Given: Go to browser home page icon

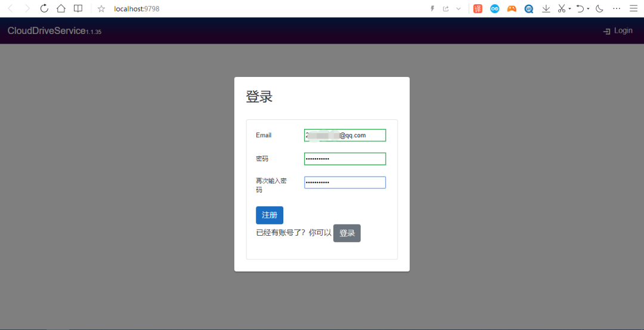Looking at the screenshot, I should coord(61,9).
